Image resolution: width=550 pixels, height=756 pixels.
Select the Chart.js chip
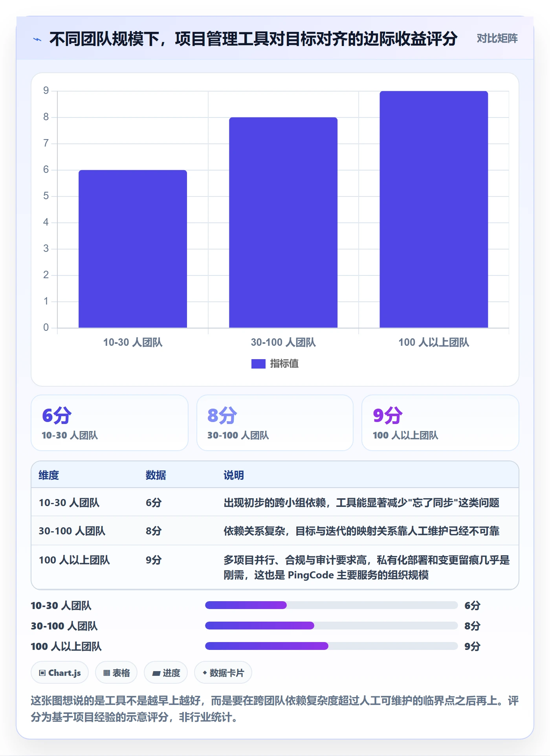point(60,673)
